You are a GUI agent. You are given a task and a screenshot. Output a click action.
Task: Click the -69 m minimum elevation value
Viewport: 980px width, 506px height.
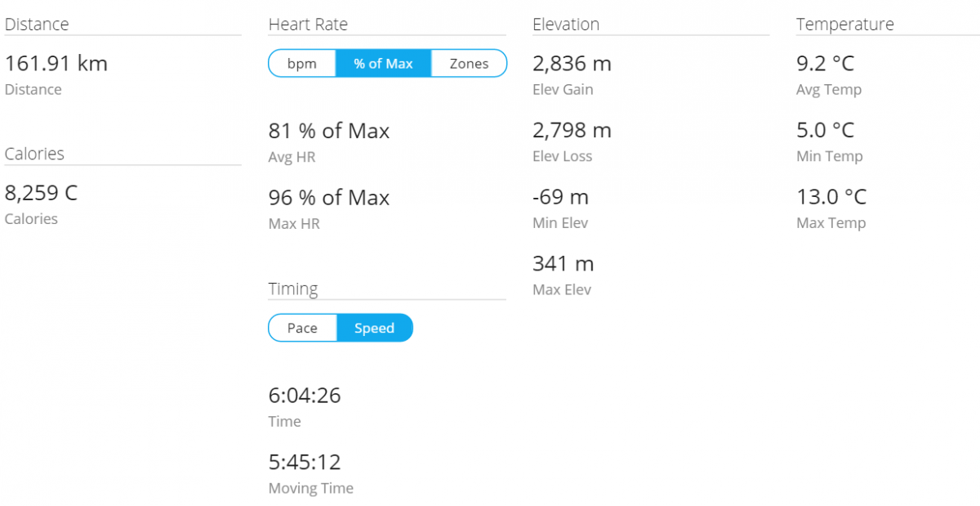[560, 198]
